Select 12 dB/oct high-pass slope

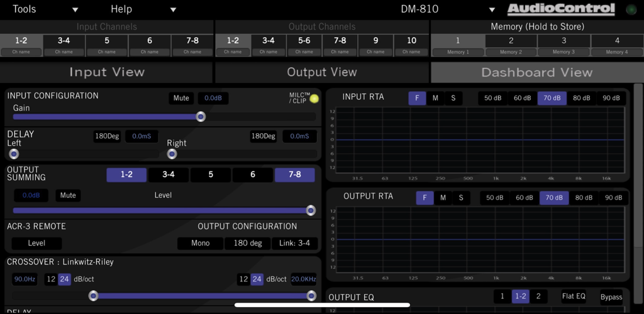51,279
